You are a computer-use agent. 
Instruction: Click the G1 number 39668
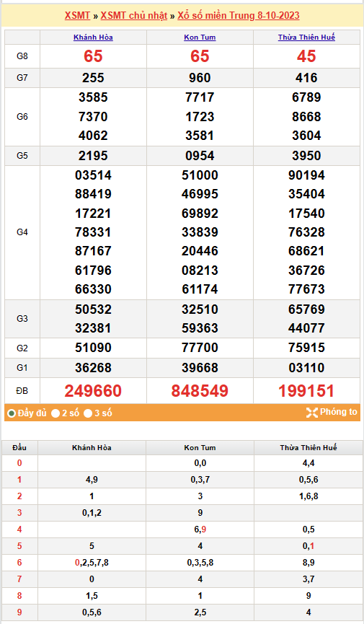(x=200, y=368)
